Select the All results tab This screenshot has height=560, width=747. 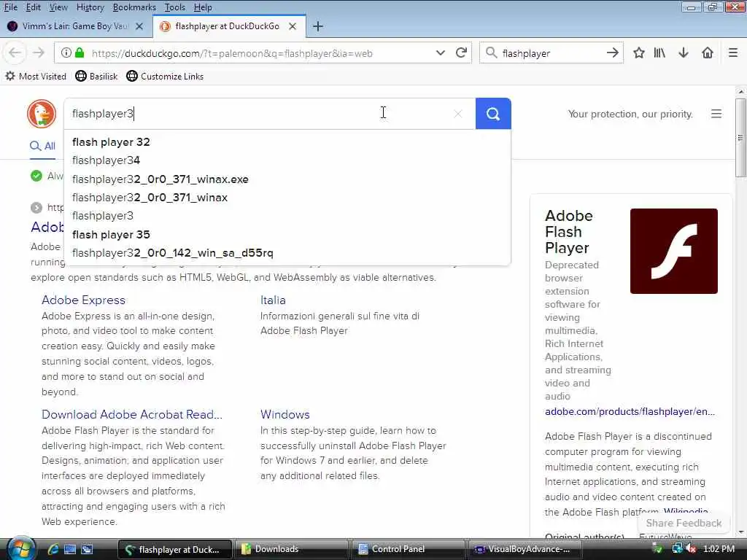click(x=43, y=146)
